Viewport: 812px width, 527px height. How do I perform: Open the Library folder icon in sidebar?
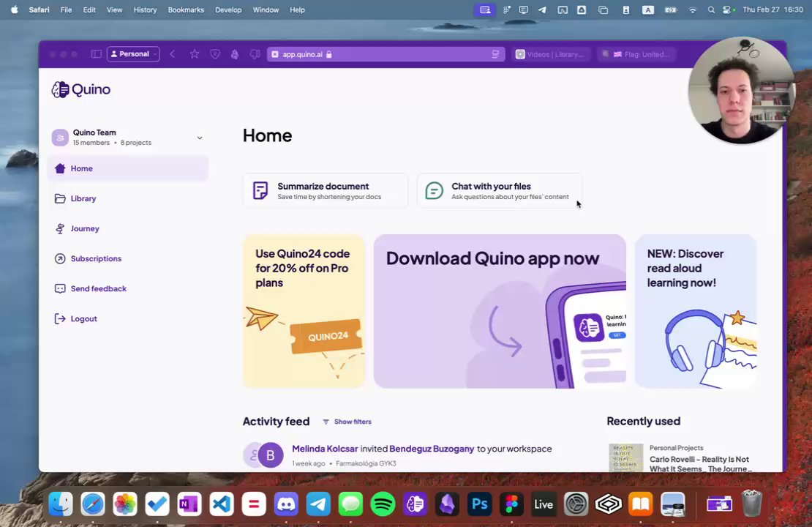coord(60,198)
